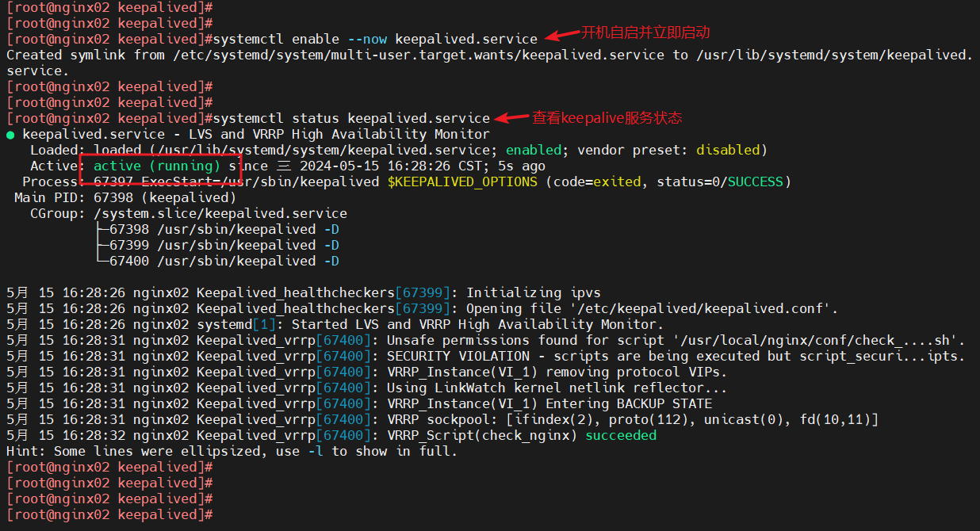
Task: Click the 'Hint: Some lines were ellipsized' line
Action: click(232, 451)
